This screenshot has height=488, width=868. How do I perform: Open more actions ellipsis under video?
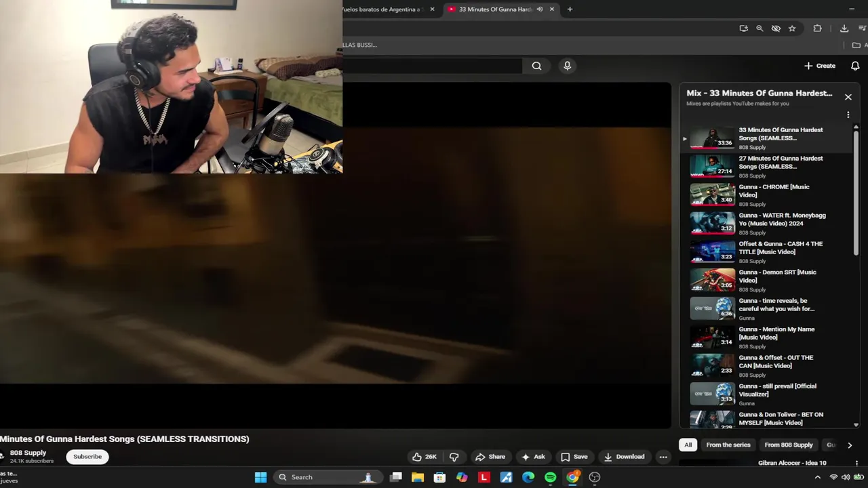click(663, 457)
